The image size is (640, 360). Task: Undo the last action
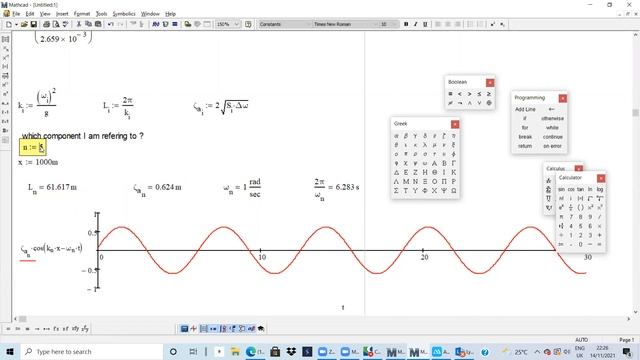coord(111,24)
